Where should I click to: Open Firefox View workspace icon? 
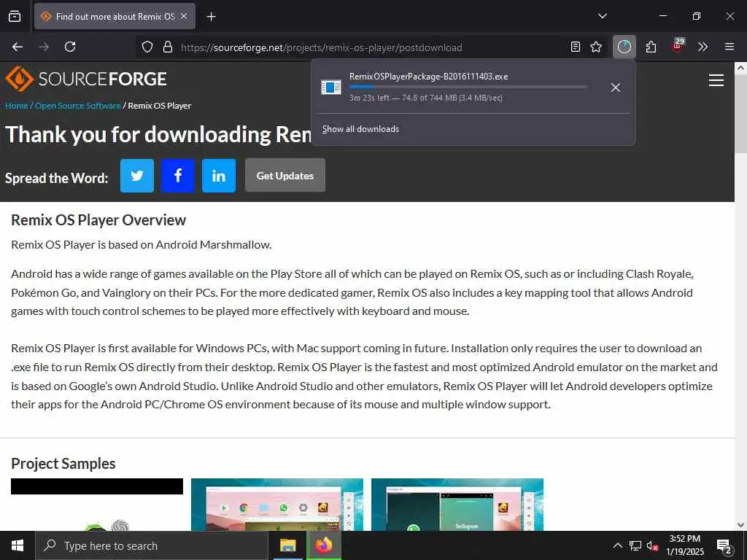(x=15, y=17)
